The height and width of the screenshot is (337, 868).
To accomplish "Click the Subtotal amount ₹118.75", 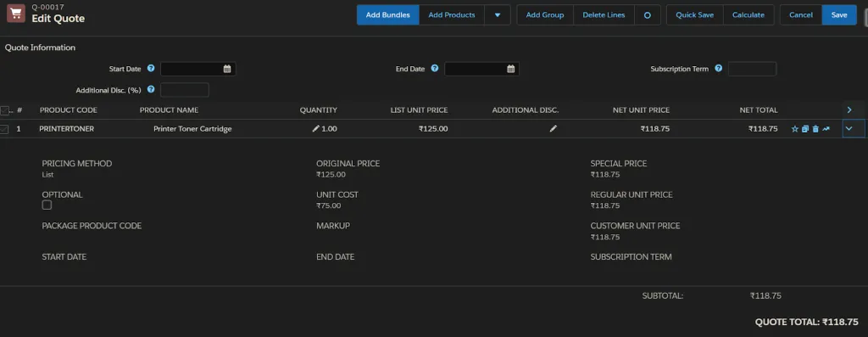I will pos(765,296).
